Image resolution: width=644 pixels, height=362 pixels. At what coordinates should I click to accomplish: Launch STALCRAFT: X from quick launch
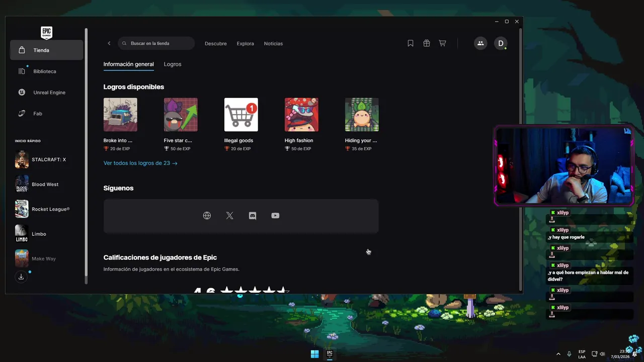[x=46, y=159]
